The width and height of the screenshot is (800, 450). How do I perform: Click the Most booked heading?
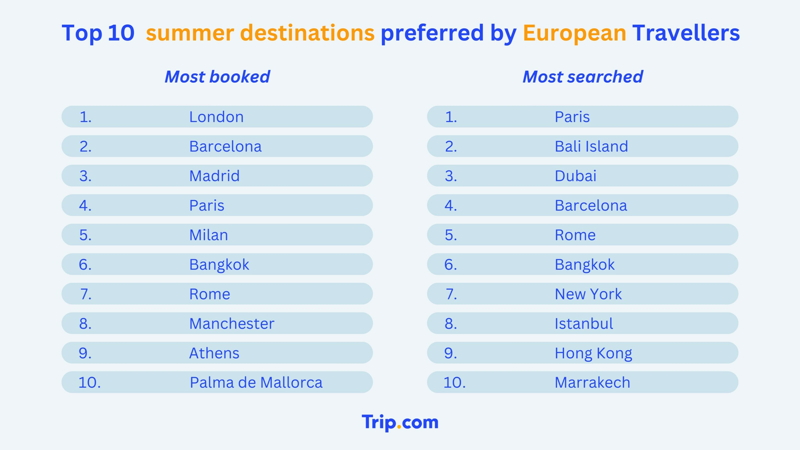pyautogui.click(x=217, y=77)
